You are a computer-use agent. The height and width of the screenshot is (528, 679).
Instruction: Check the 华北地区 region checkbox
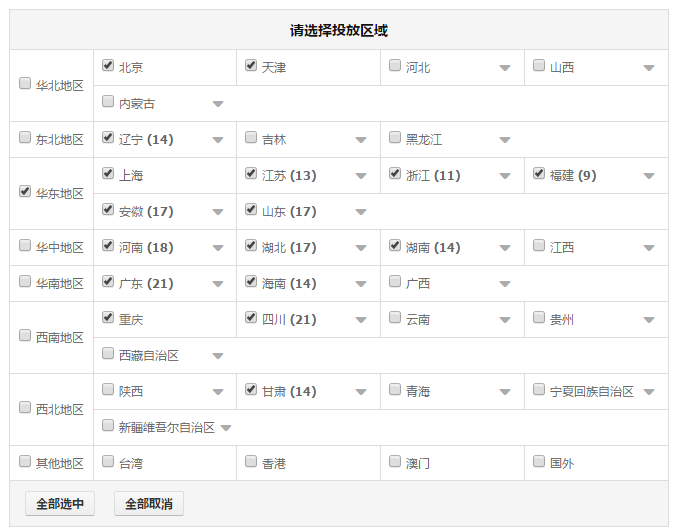click(25, 83)
